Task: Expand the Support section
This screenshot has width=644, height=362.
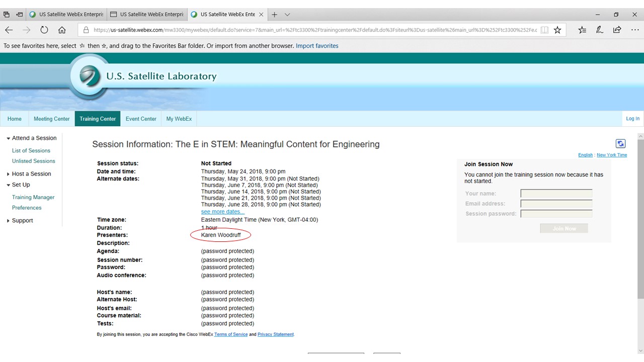Action: 9,221
